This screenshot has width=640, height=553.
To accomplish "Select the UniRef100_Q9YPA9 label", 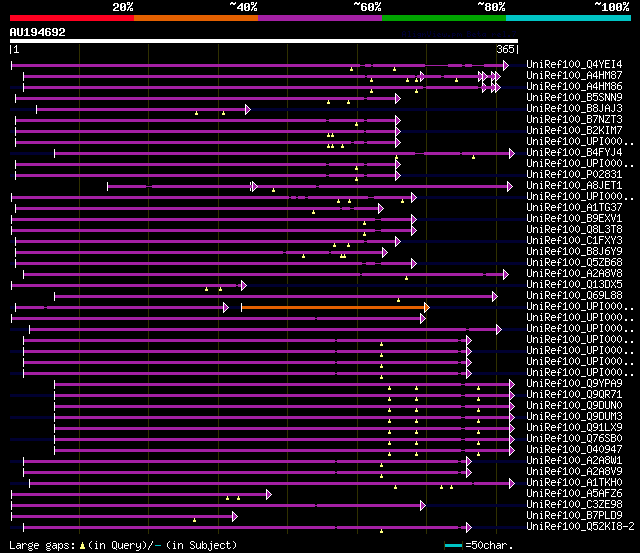I will click(x=574, y=384).
